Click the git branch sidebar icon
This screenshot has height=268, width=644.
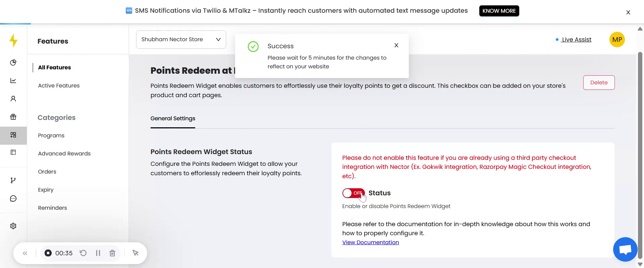click(13, 181)
